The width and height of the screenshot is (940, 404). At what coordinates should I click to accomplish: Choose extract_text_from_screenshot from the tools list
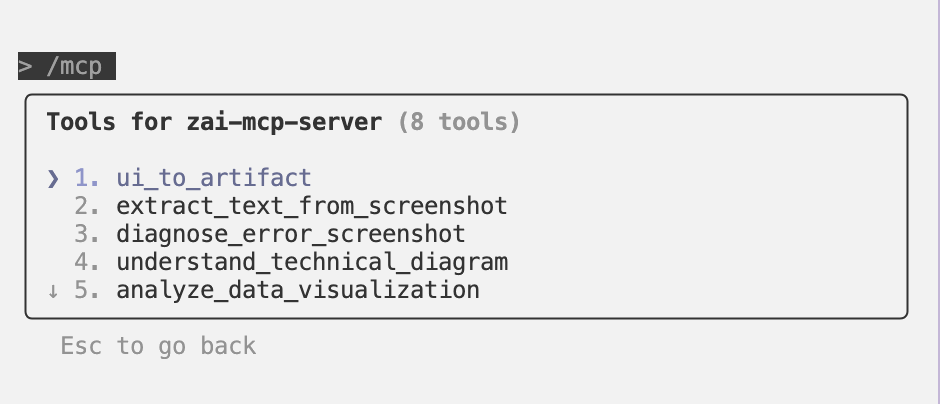point(312,207)
